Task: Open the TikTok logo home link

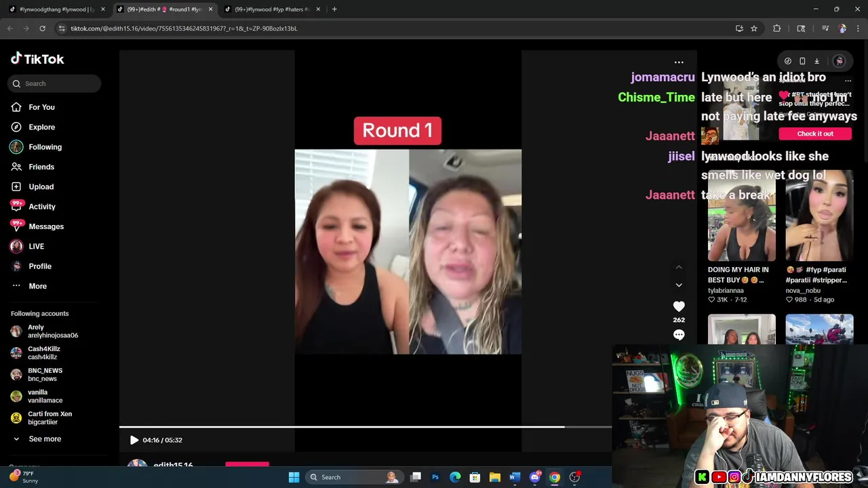Action: [37, 59]
